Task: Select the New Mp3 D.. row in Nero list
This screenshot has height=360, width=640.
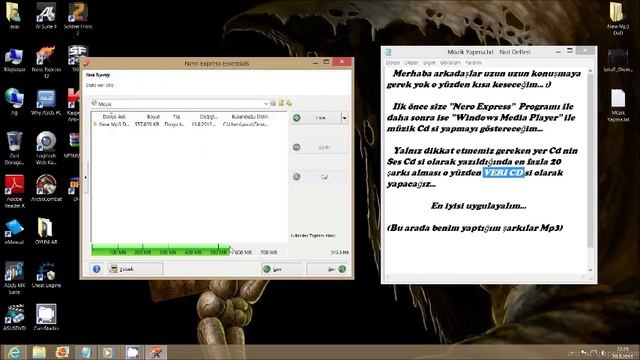Action: (181, 124)
